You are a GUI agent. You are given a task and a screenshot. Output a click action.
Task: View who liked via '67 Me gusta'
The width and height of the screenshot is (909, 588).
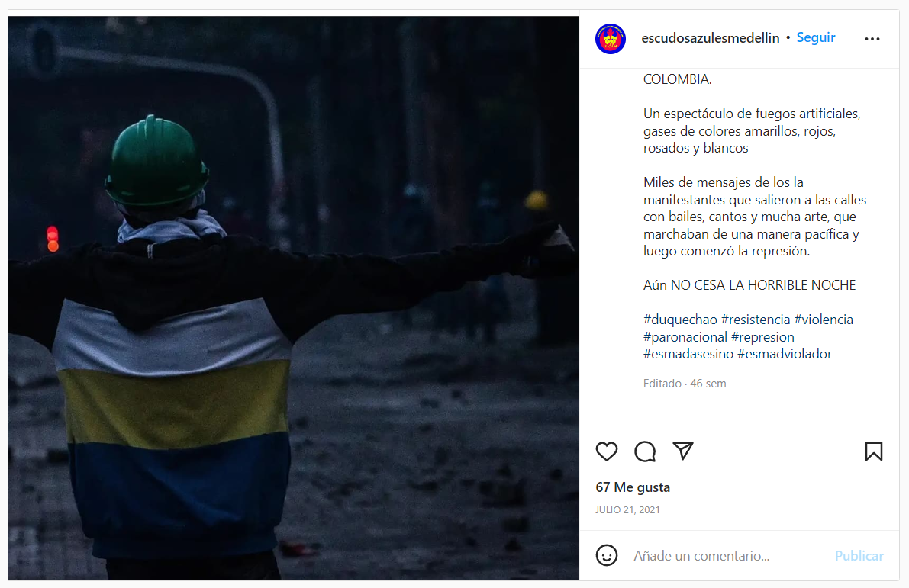click(x=633, y=487)
